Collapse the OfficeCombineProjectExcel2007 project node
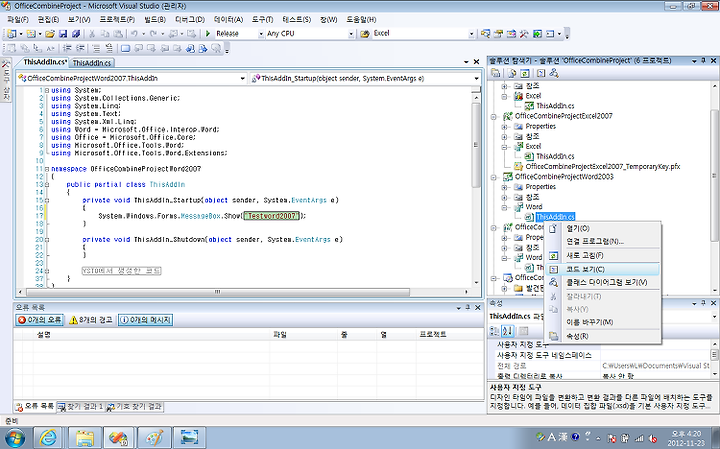Image resolution: width=720 pixels, height=449 pixels. pyautogui.click(x=494, y=117)
